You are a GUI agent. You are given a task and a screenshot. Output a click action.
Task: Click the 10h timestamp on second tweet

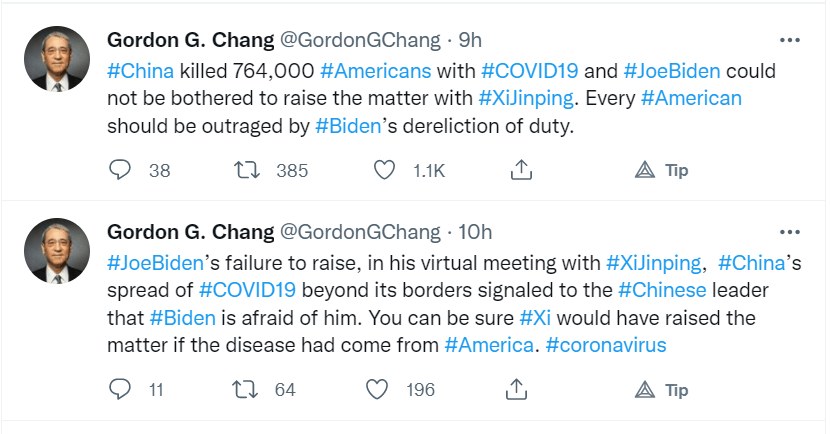coord(474,232)
